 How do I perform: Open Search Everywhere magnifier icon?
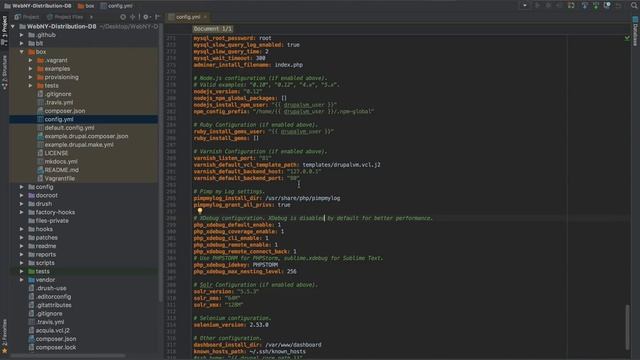(634, 5)
